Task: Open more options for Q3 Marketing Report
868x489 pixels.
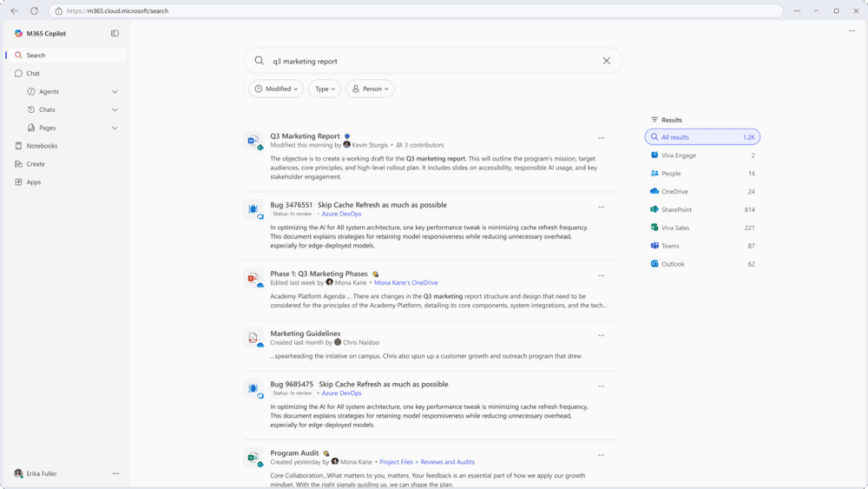Action: (x=602, y=138)
